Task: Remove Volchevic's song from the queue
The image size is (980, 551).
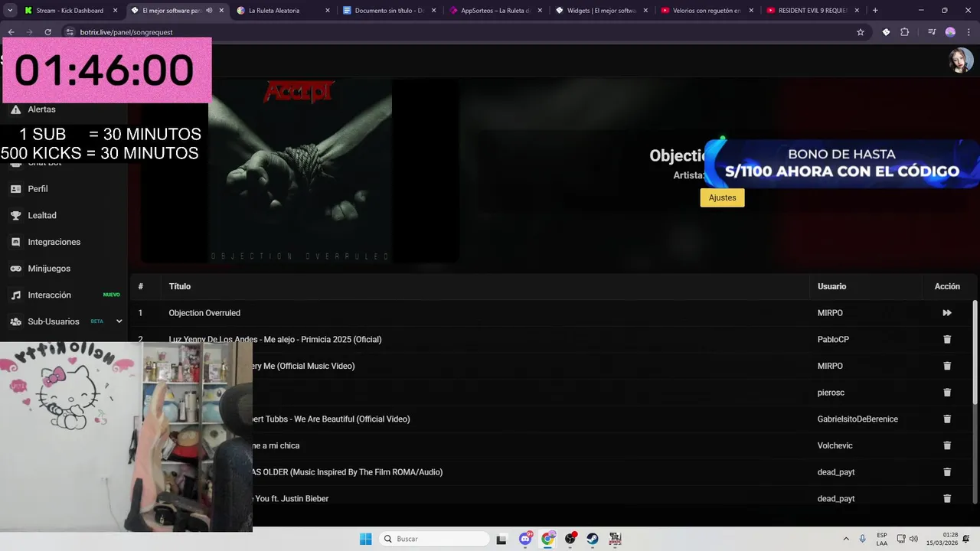Action: [x=947, y=445]
